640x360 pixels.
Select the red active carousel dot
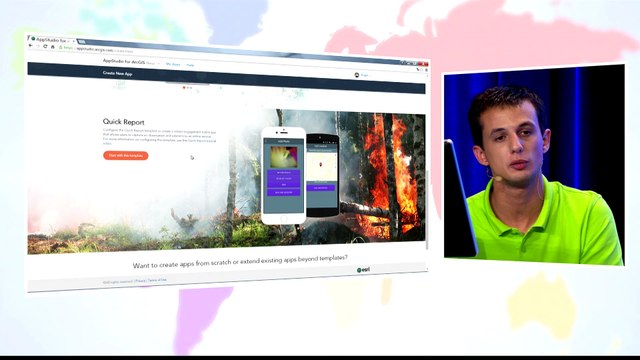coord(184,87)
